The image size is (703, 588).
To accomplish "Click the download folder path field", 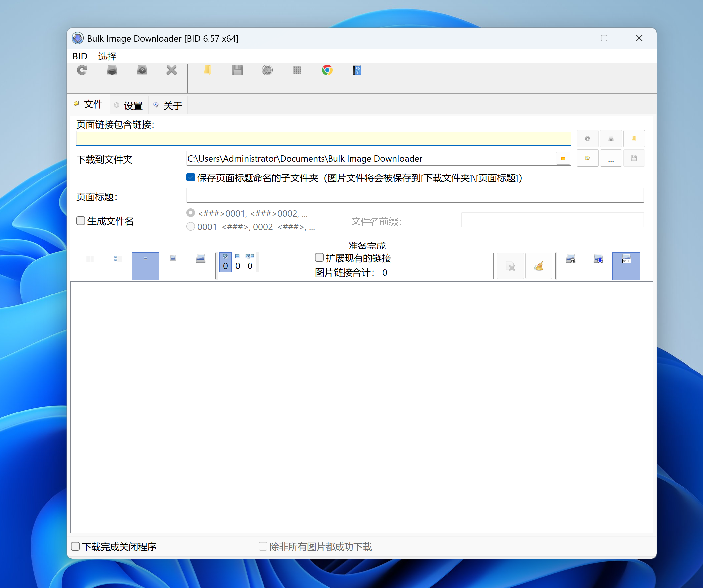I will [371, 158].
